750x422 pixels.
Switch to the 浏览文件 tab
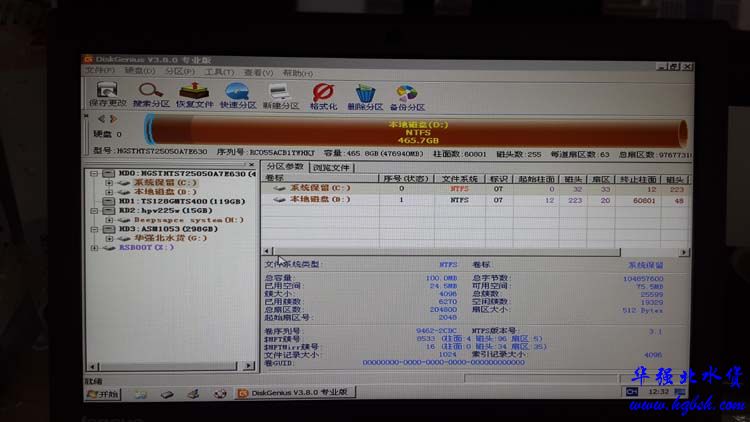[331, 167]
